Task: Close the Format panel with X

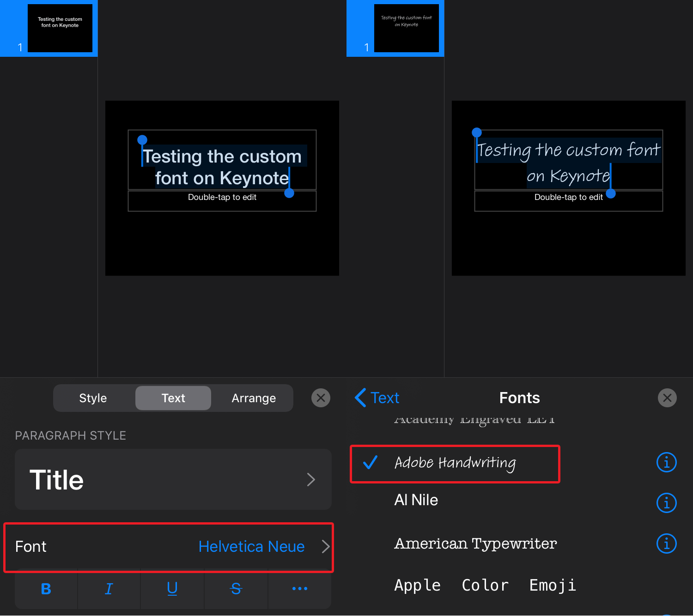Action: (321, 398)
